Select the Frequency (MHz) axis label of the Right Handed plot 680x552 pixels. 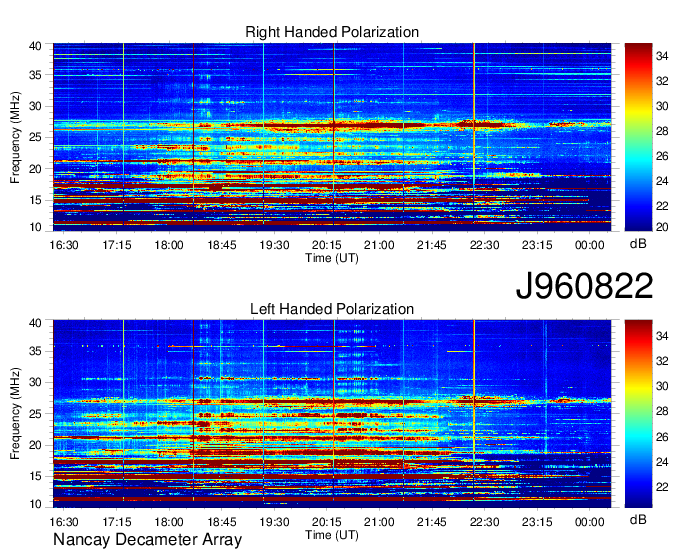[x=15, y=137]
